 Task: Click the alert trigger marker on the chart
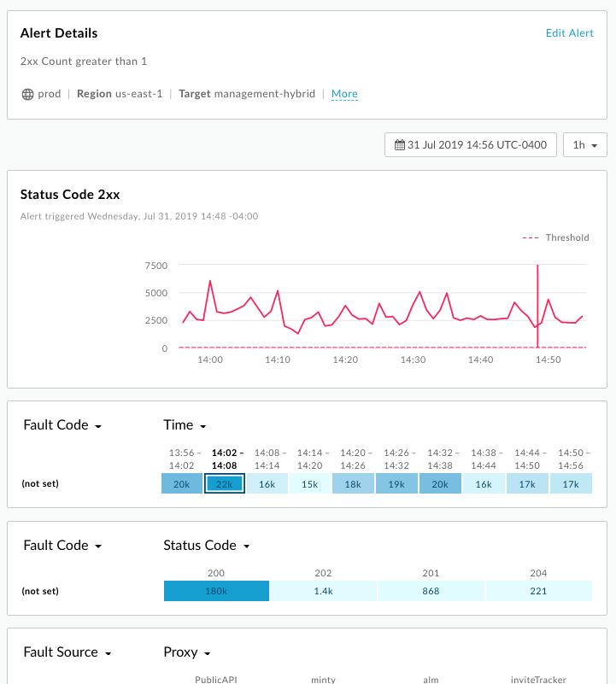(537, 307)
